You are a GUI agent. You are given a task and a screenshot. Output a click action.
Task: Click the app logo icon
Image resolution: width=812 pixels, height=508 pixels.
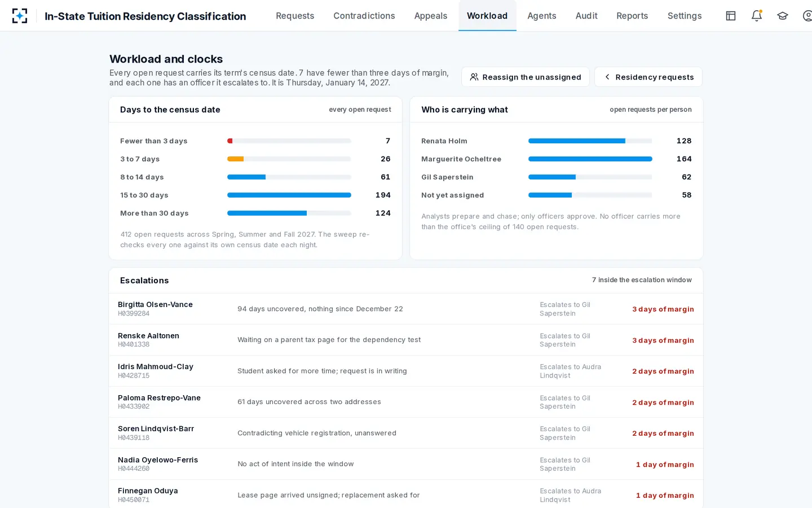[x=20, y=16]
